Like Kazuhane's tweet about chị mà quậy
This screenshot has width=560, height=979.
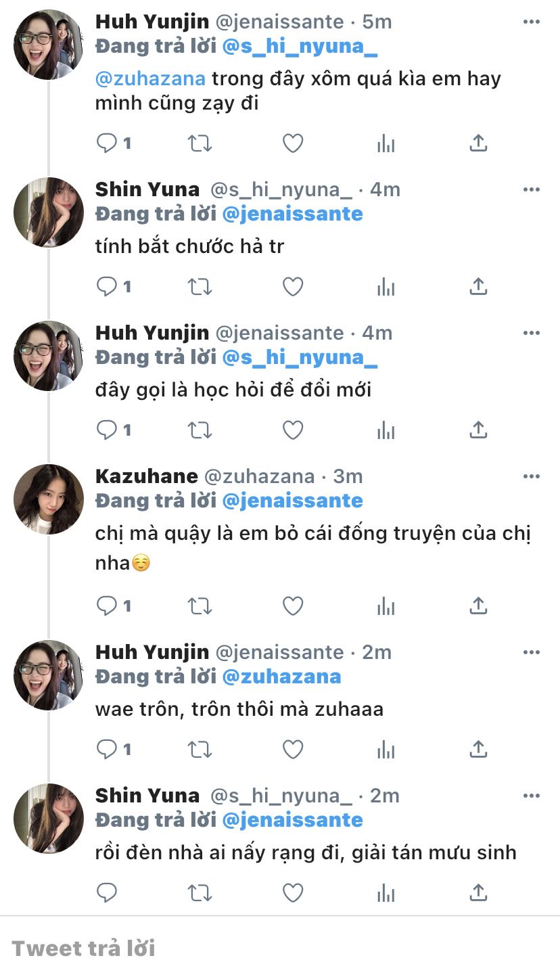pos(292,606)
